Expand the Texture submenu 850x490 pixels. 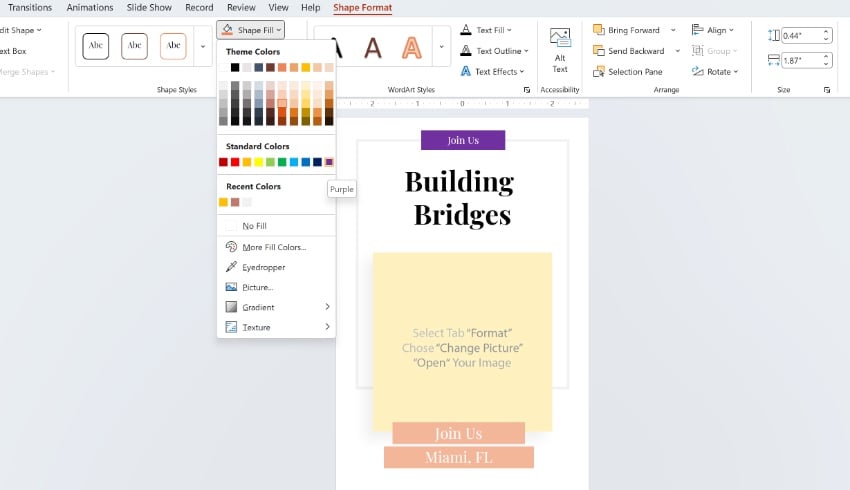click(x=276, y=327)
